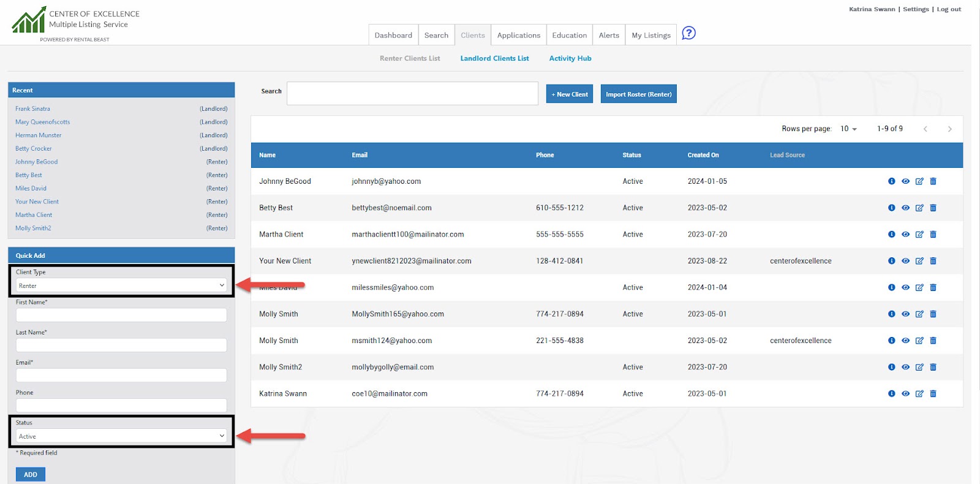Image resolution: width=980 pixels, height=484 pixels.
Task: Go to My Listings tab
Action: (651, 35)
